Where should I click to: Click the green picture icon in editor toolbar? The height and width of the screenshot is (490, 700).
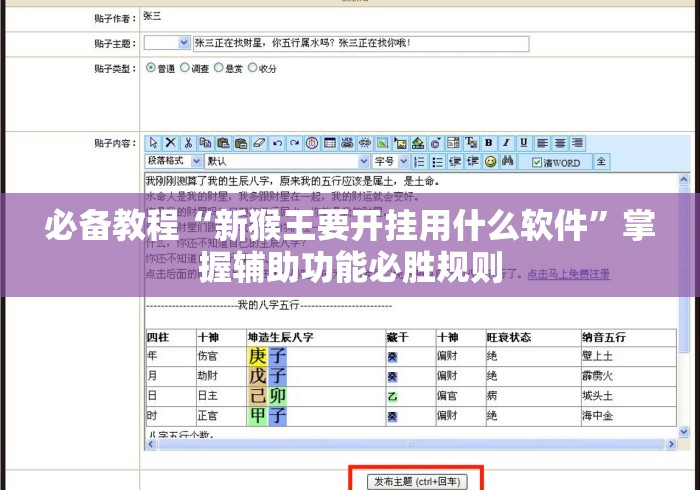[x=383, y=143]
